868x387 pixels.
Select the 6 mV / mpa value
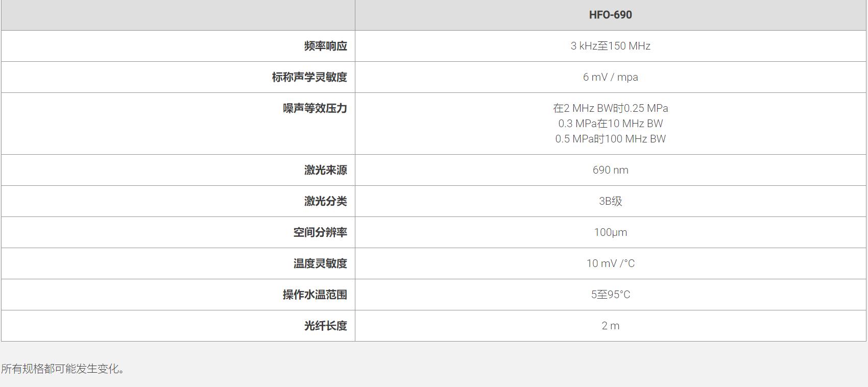pyautogui.click(x=610, y=77)
